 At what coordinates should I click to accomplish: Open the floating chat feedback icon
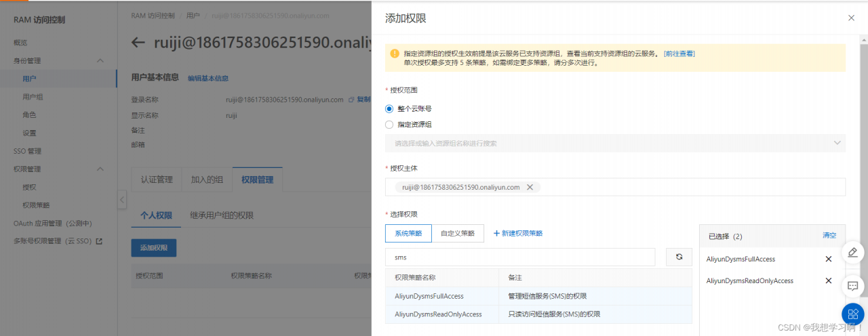click(853, 287)
